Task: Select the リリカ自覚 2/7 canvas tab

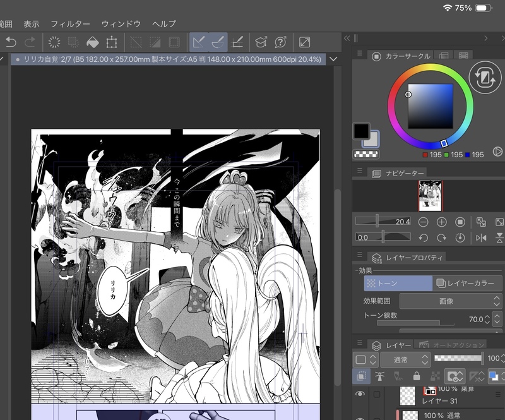Action: click(168, 59)
